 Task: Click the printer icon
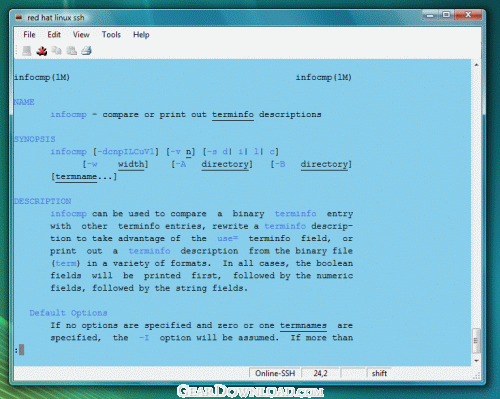(87, 50)
